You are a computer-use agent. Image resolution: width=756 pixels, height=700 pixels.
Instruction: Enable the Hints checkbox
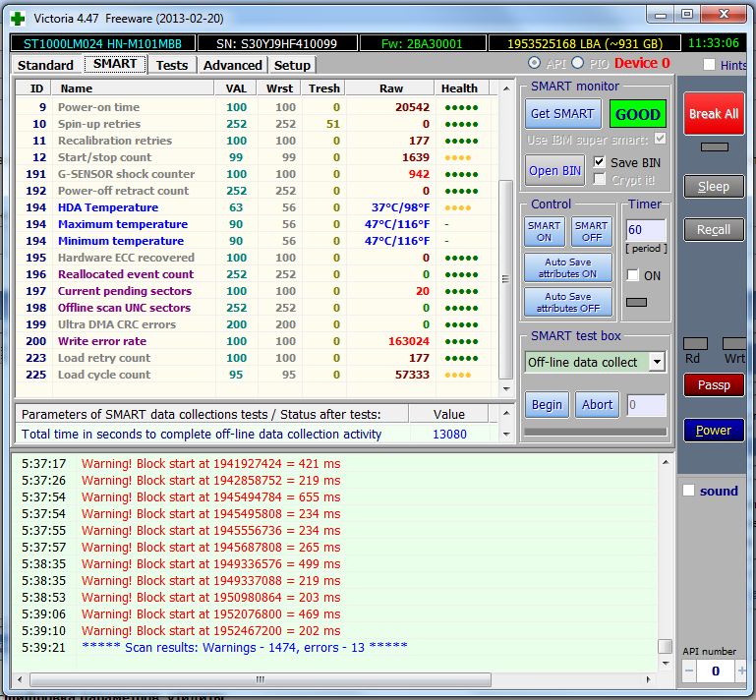(x=710, y=65)
